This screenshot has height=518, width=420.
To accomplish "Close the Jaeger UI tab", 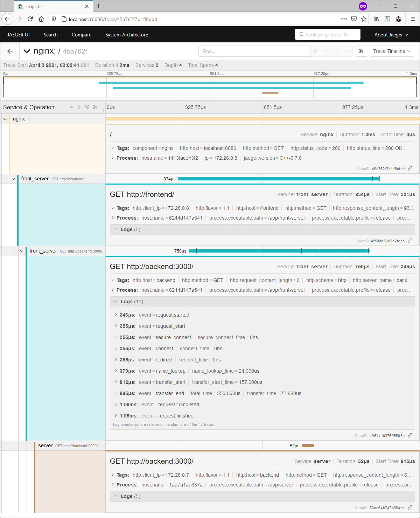I will pyautogui.click(x=87, y=6).
